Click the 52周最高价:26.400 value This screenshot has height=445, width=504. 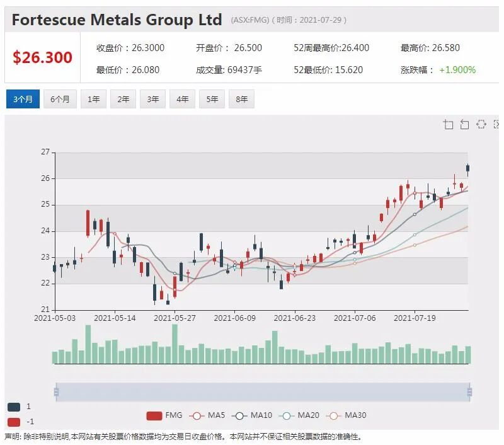coord(331,48)
